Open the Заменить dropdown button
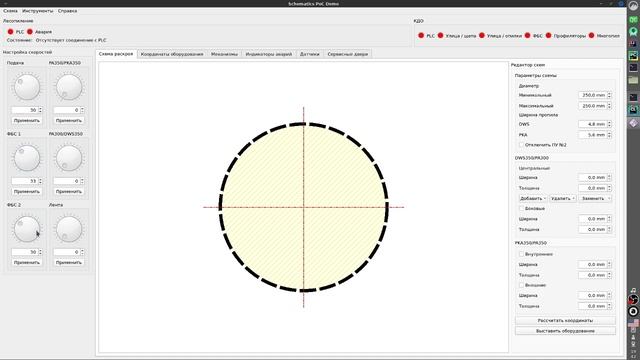 [596, 198]
